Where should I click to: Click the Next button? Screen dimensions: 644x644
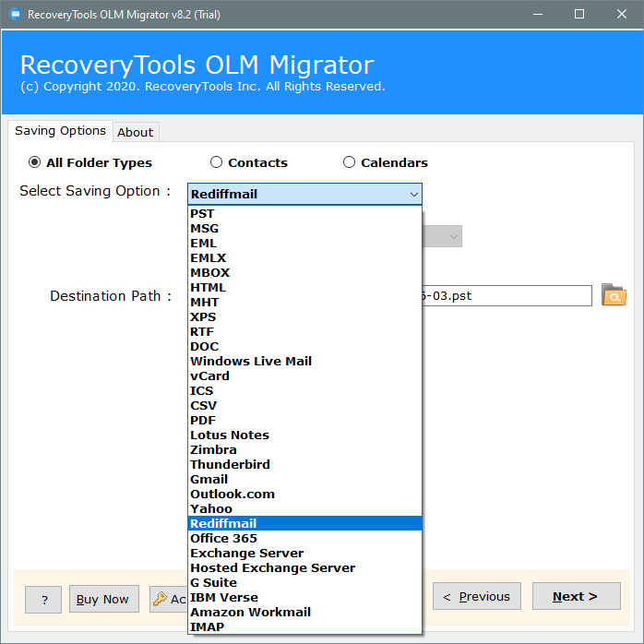click(577, 596)
